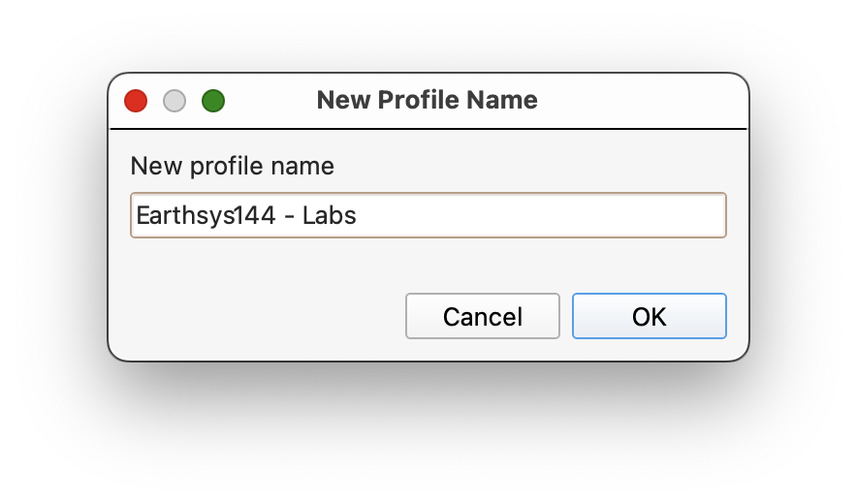Place cursor on the word "Earthsys144"
The height and width of the screenshot is (504, 857).
206,215
